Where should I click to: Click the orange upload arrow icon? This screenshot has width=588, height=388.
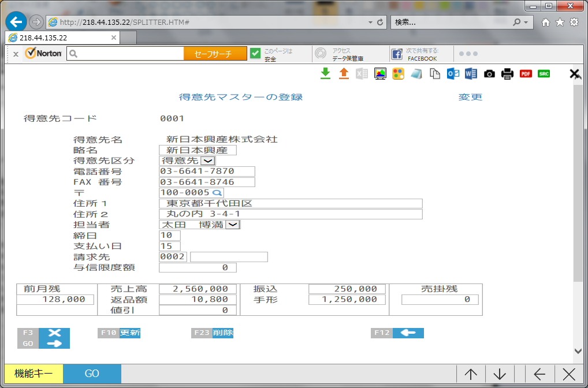pyautogui.click(x=344, y=73)
